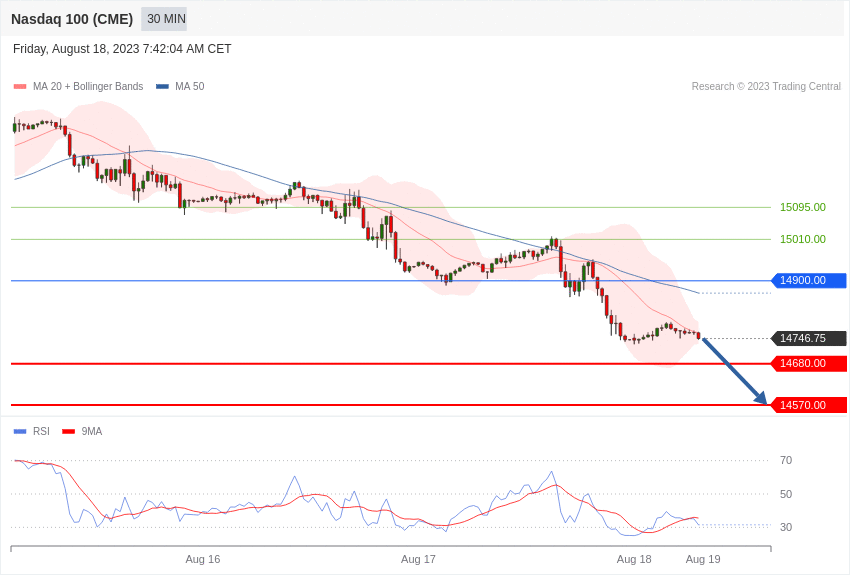Click the 14900.00 blue pivot price tag
Viewport: 850px width, 576px height.
point(809,281)
